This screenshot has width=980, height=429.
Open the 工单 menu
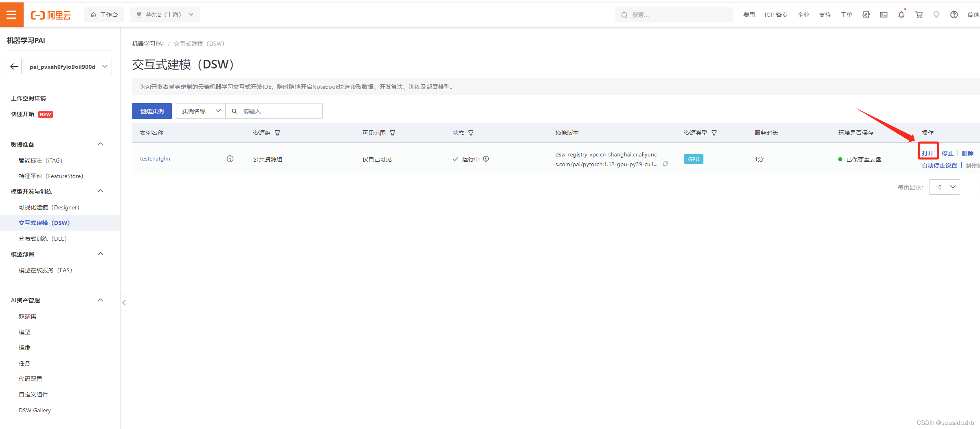pos(846,15)
